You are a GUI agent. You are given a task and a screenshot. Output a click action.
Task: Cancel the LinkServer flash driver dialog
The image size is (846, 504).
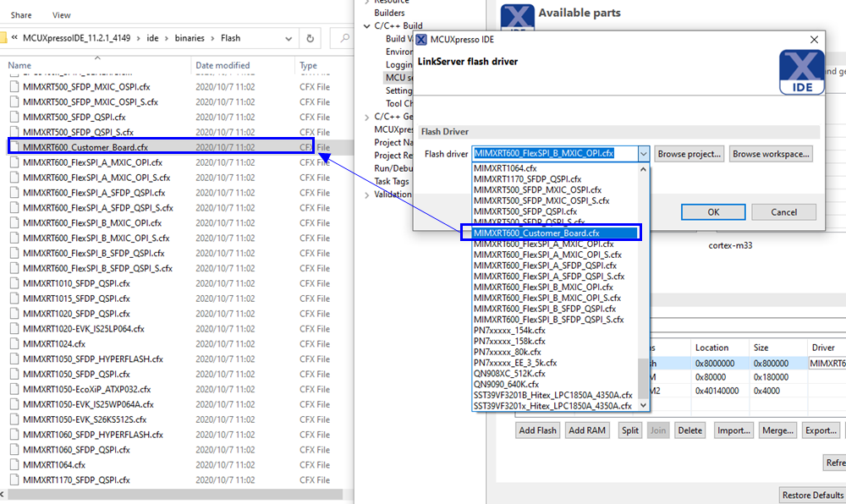pyautogui.click(x=783, y=212)
